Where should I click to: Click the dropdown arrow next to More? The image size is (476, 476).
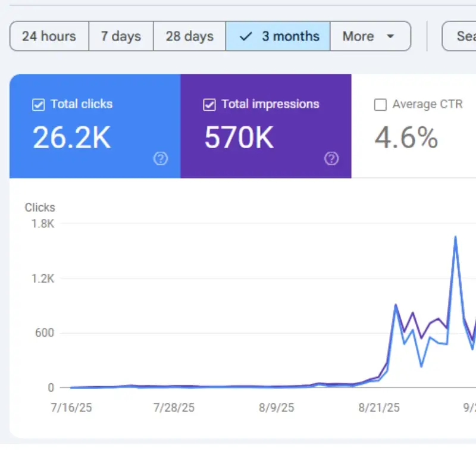[390, 36]
